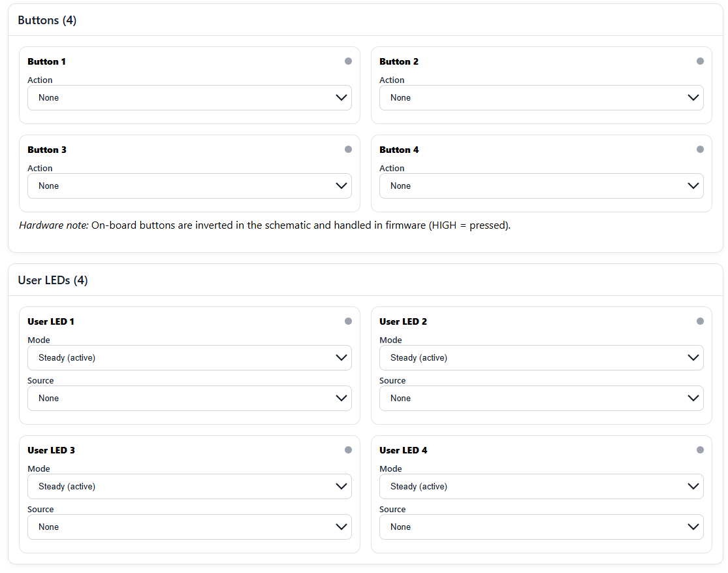728x573 pixels.
Task: Open User LED 4 Mode dropdown
Action: [541, 487]
